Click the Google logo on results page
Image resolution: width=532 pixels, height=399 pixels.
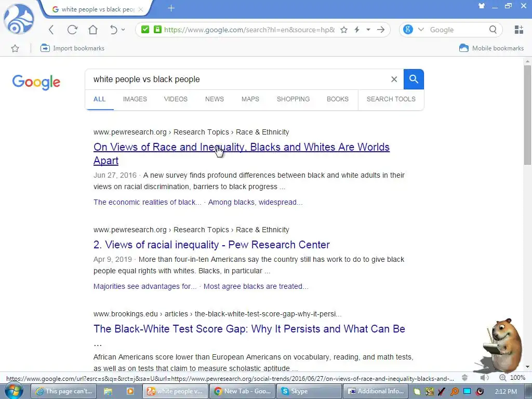36,83
